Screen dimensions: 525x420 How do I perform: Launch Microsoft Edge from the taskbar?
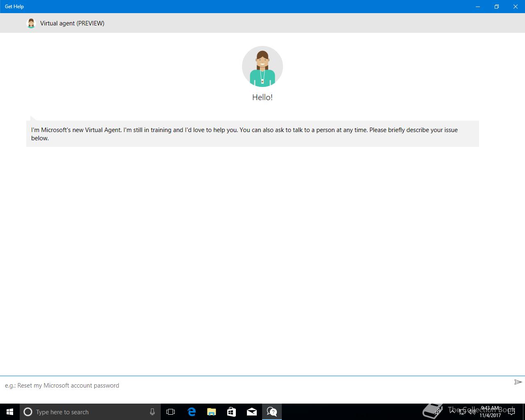(x=191, y=412)
